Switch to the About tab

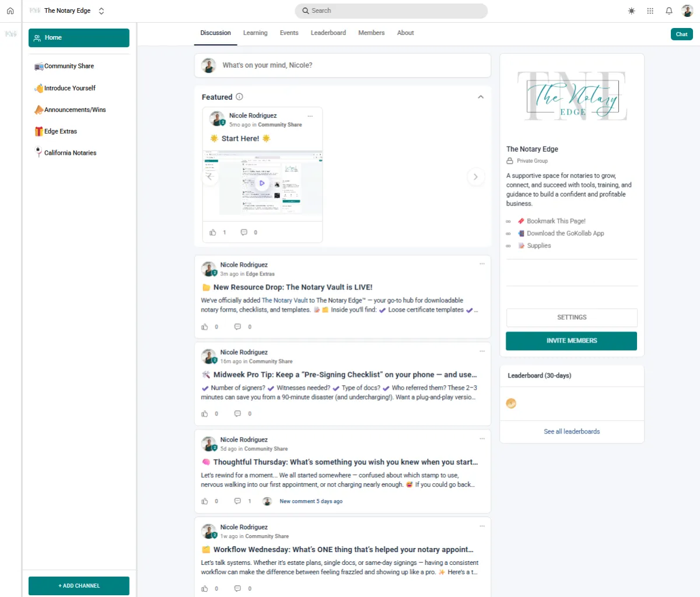pos(405,33)
